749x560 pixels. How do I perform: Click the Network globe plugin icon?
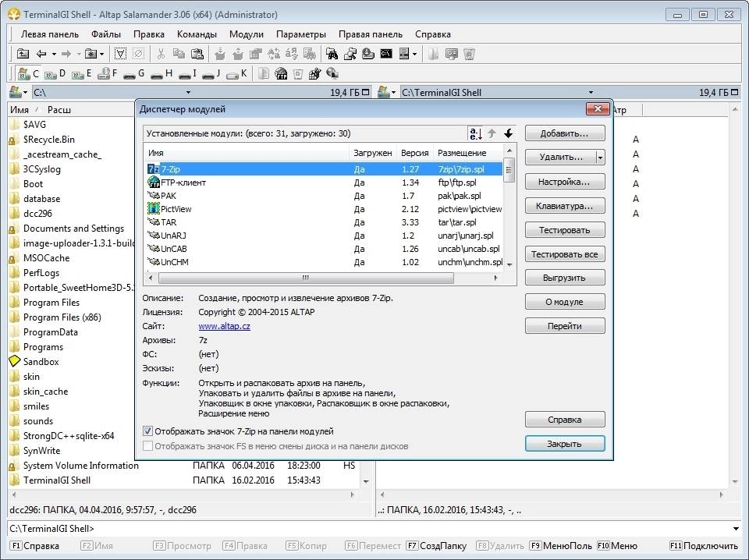click(332, 73)
